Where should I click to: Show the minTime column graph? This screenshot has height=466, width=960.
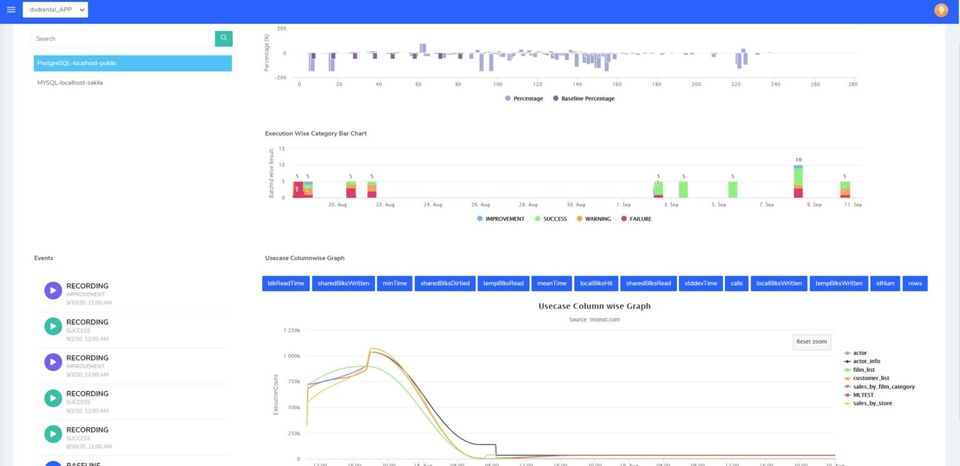pos(395,284)
